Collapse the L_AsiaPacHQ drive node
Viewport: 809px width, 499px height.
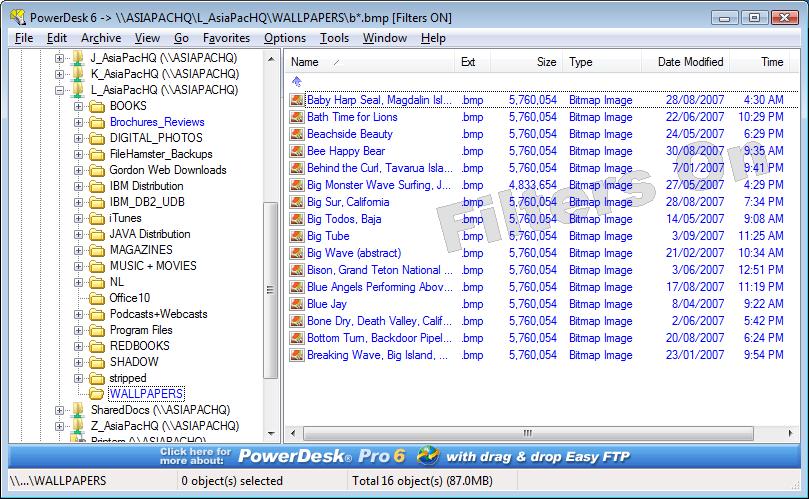(x=60, y=90)
